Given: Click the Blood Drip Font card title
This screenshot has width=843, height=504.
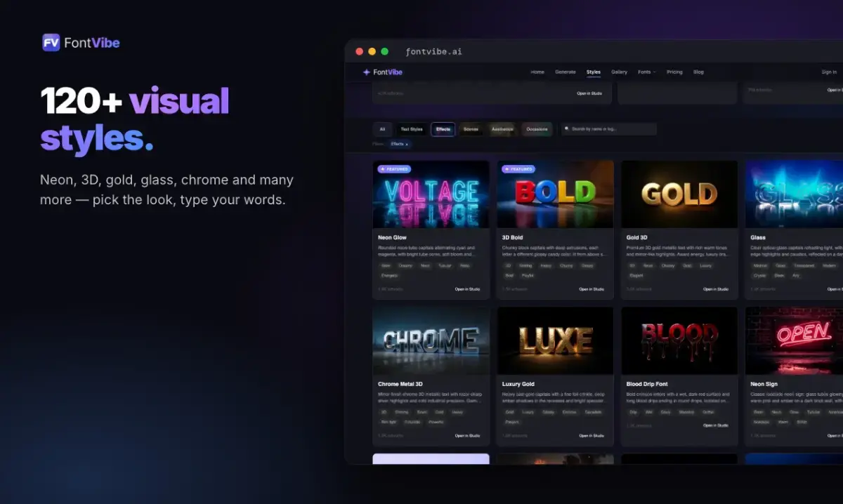Looking at the screenshot, I should click(648, 384).
